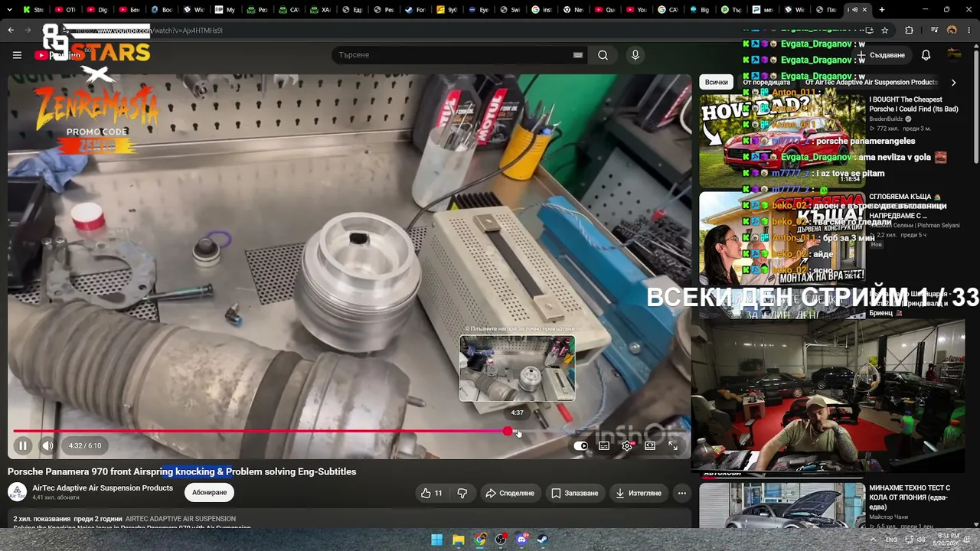Dislike the video with the thumbs-down button
This screenshot has height=551, width=980.
462,493
